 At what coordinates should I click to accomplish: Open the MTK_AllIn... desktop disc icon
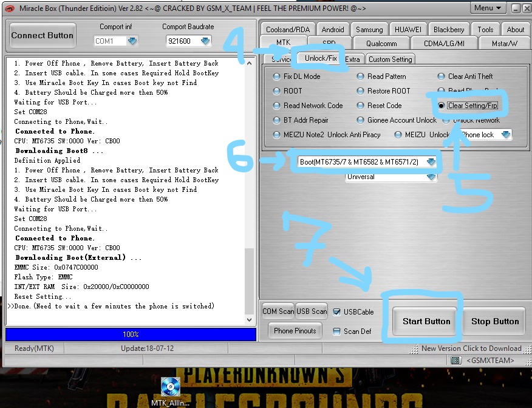tap(170, 392)
